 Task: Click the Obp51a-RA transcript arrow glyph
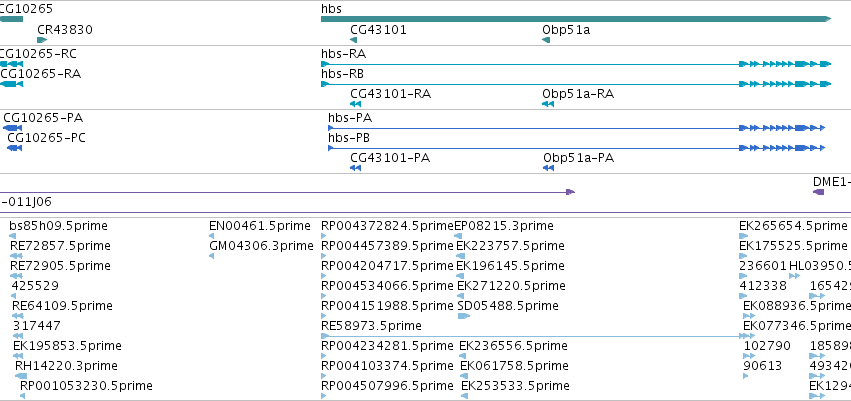point(548,104)
